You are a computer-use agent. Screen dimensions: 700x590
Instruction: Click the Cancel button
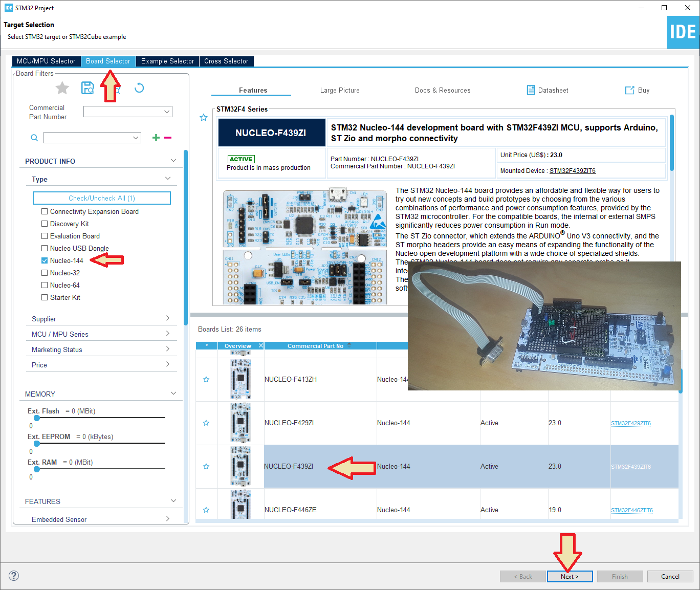click(670, 577)
